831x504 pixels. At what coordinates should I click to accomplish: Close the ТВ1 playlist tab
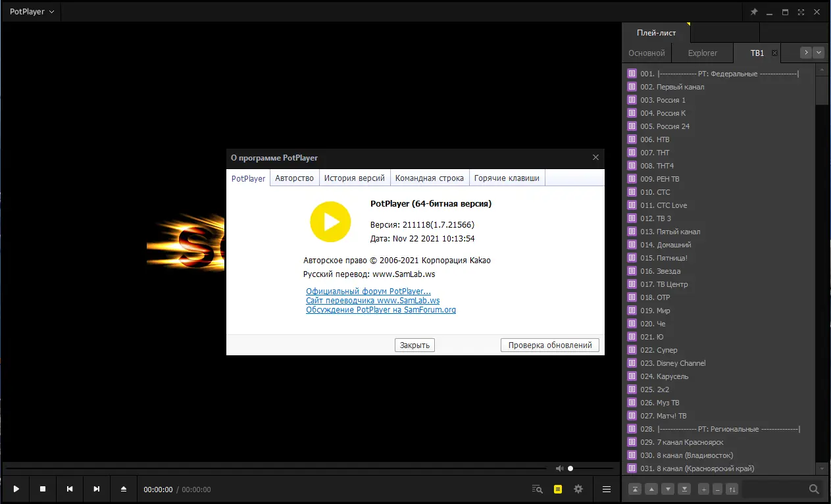[774, 53]
